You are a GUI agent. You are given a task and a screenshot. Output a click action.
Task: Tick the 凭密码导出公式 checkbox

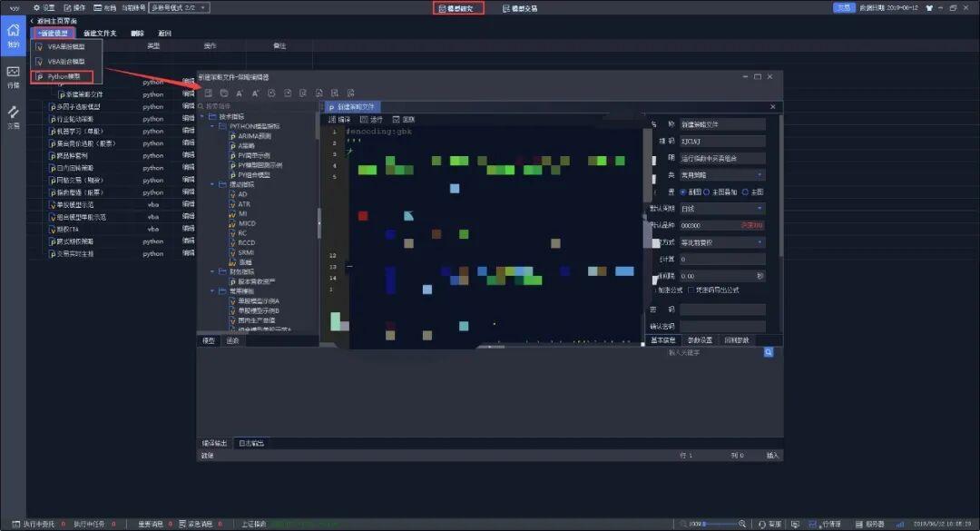(691, 290)
